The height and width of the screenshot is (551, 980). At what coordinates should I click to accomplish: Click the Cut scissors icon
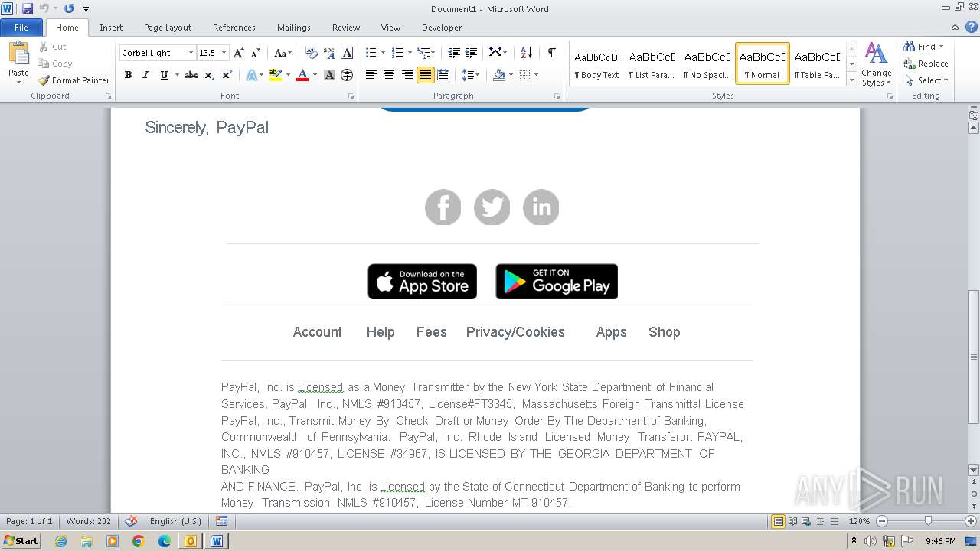click(x=44, y=47)
